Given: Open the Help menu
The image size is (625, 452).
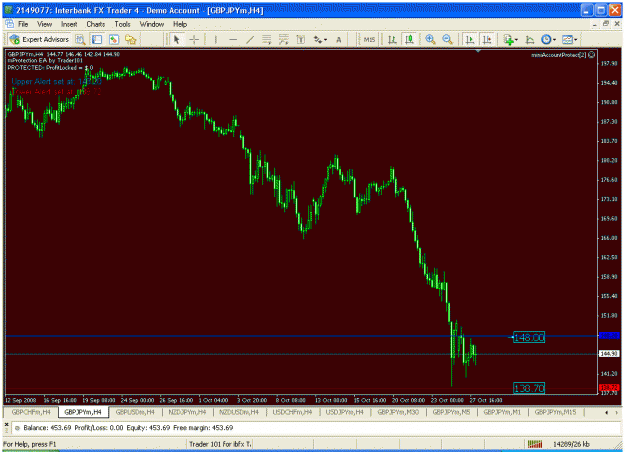Looking at the screenshot, I should click(x=180, y=24).
